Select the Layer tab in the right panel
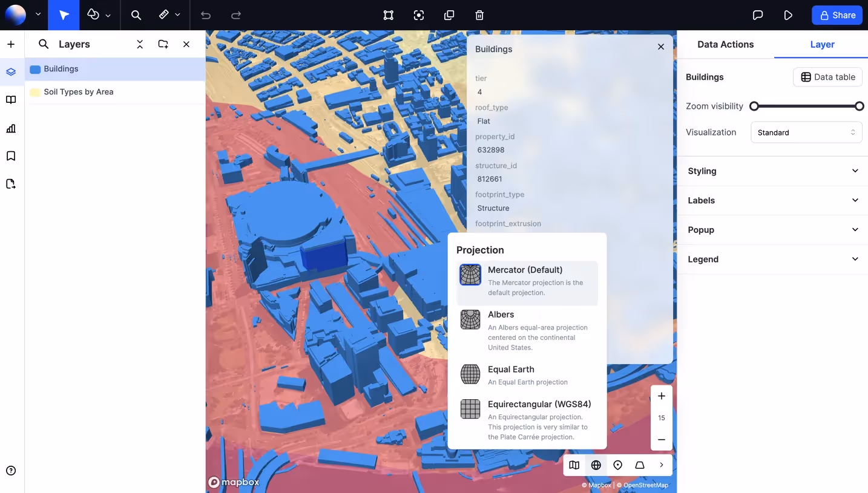Image resolution: width=868 pixels, height=493 pixels. 822,44
